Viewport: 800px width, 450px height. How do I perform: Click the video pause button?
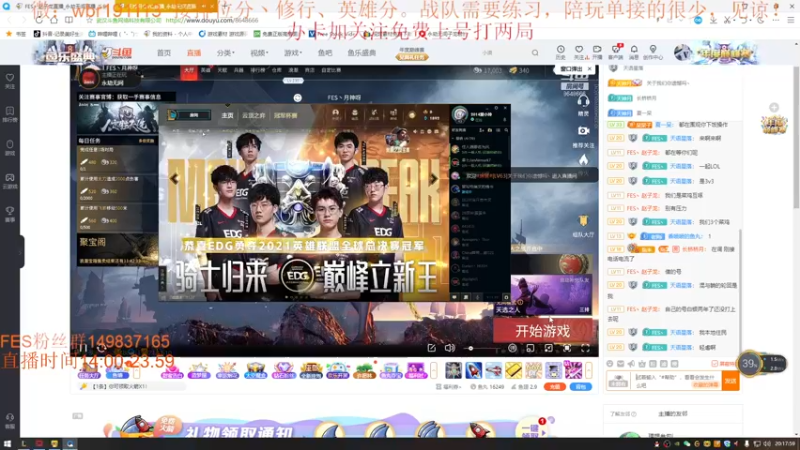(x=83, y=348)
